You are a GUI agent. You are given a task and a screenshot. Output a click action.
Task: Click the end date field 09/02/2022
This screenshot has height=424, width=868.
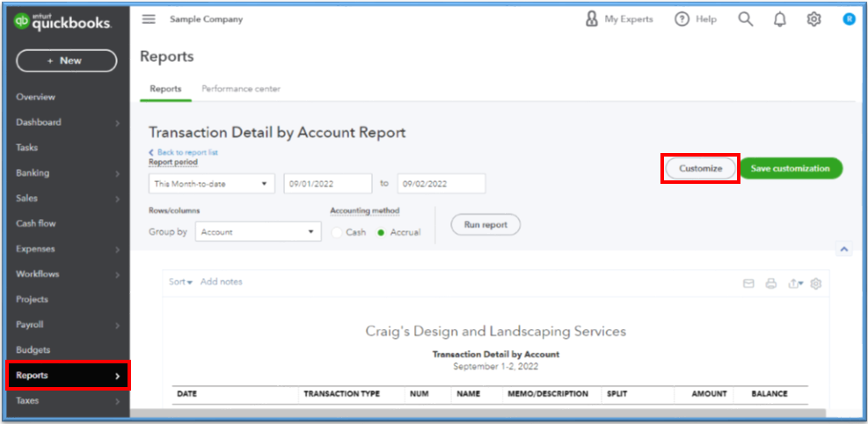441,184
